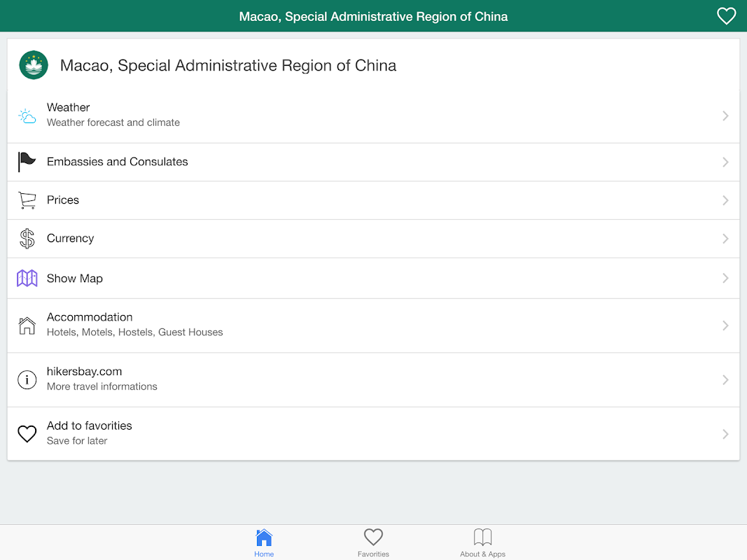This screenshot has height=560, width=747.
Task: Tap the Weather sun-and-cloud icon
Action: (x=27, y=115)
